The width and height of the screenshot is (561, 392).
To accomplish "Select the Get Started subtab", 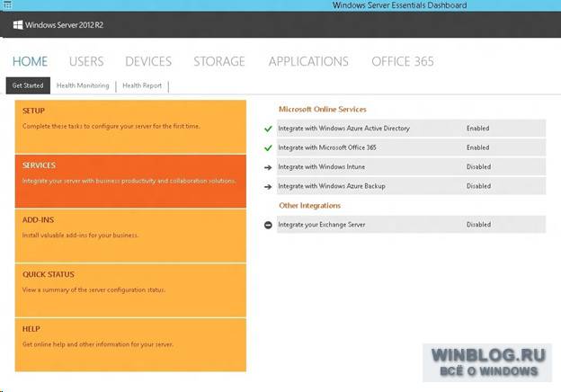I will pyautogui.click(x=28, y=85).
